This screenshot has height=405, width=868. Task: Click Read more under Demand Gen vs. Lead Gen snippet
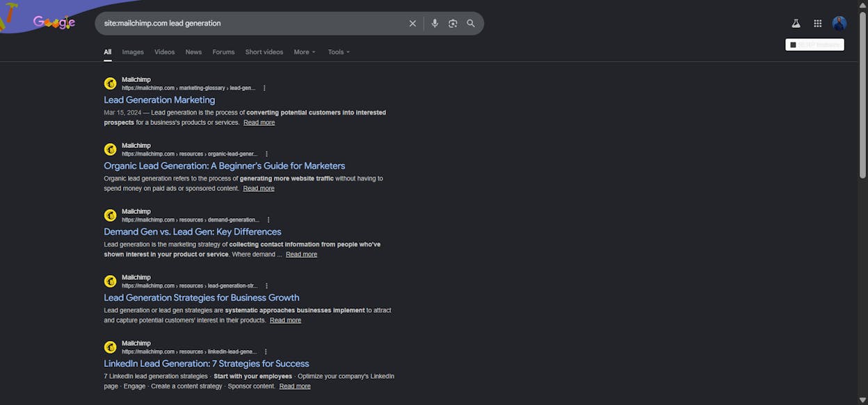click(301, 254)
